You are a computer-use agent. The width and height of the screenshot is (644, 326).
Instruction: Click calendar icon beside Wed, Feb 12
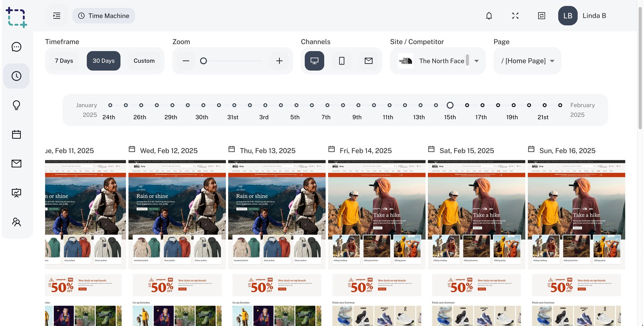(132, 149)
